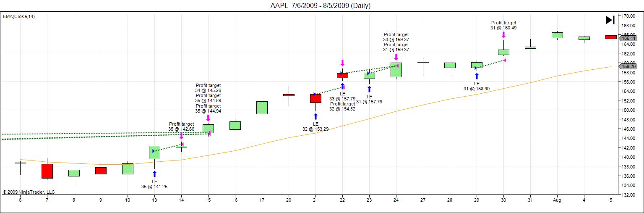The height and width of the screenshot is (213, 644).
Task: Click the red candlestick for July 7
Action: click(x=47, y=171)
